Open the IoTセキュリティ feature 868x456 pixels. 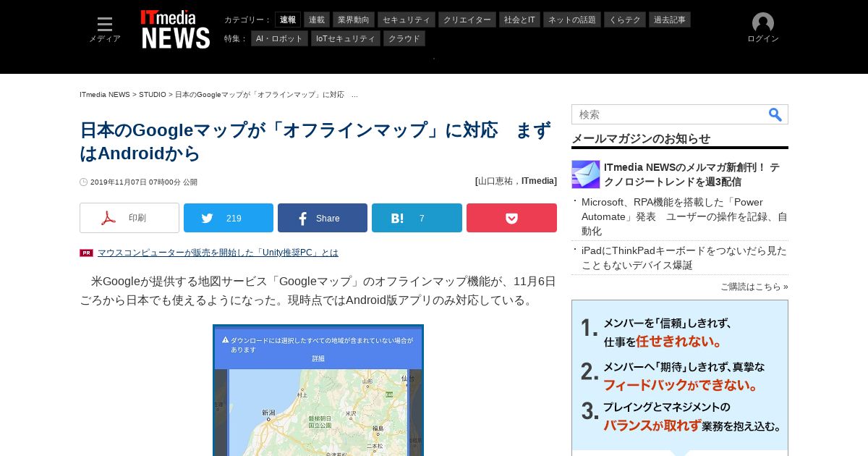[346, 38]
